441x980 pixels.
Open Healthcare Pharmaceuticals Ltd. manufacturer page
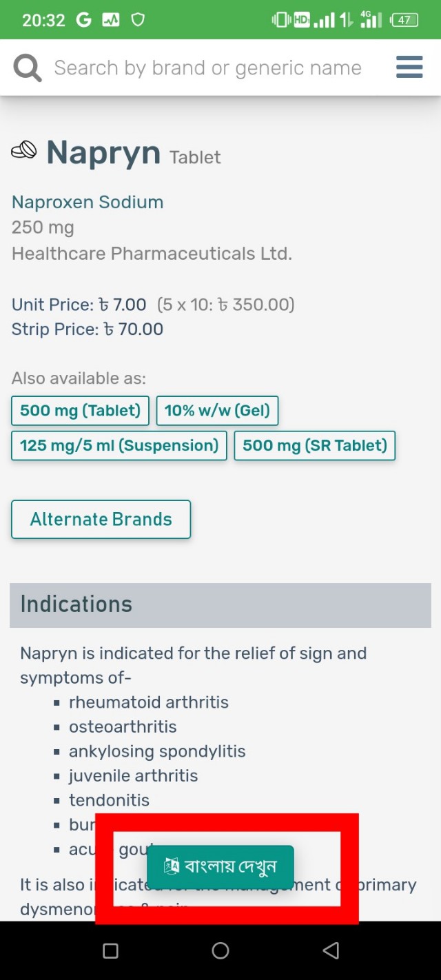tap(152, 254)
